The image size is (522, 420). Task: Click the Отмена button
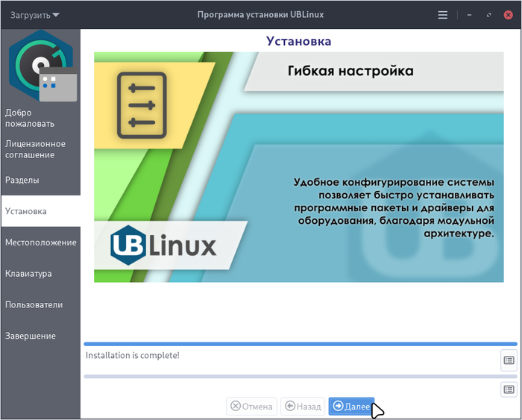251,407
